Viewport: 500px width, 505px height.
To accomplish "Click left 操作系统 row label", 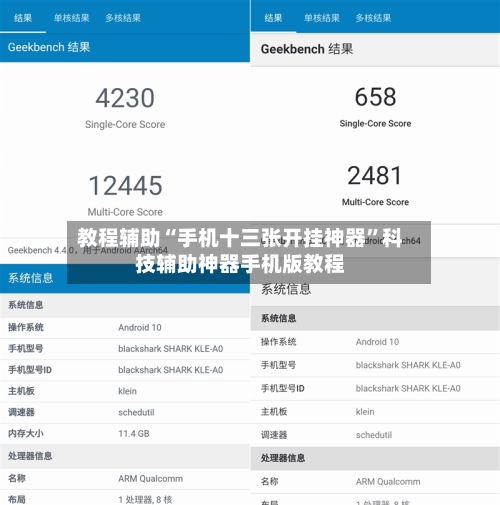I will click(26, 327).
